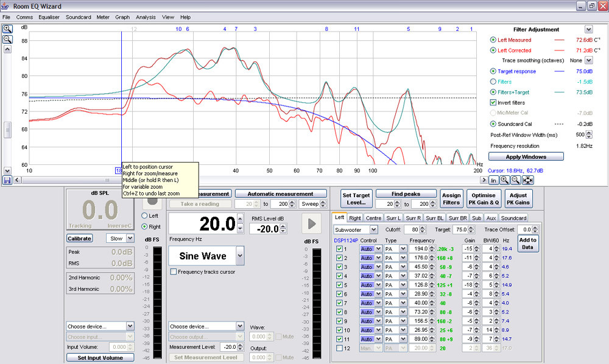Image resolution: width=609 pixels, height=364 pixels.
Task: Click Optimise PK Gain & Q button
Action: (484, 198)
